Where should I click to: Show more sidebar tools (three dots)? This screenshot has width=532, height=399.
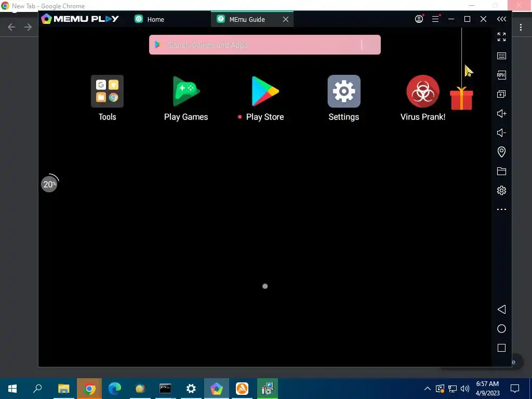pos(501,209)
